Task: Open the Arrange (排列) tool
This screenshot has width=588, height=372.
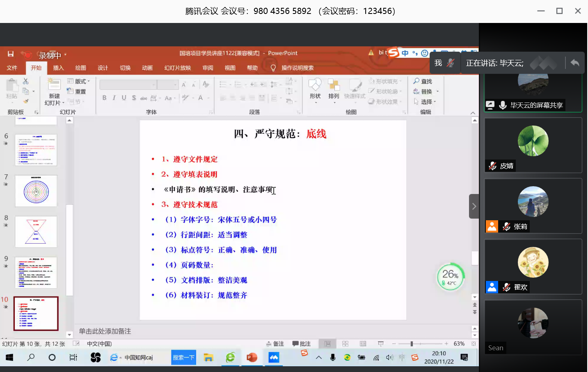Action: (334, 89)
